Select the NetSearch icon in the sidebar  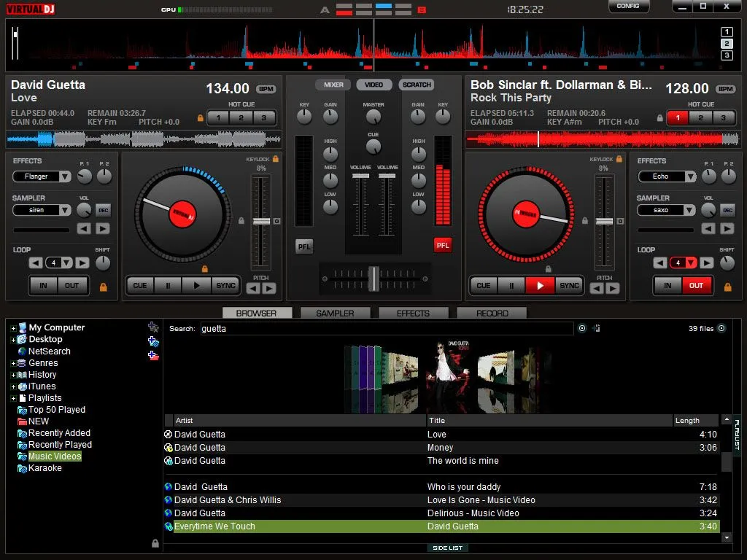tap(23, 351)
